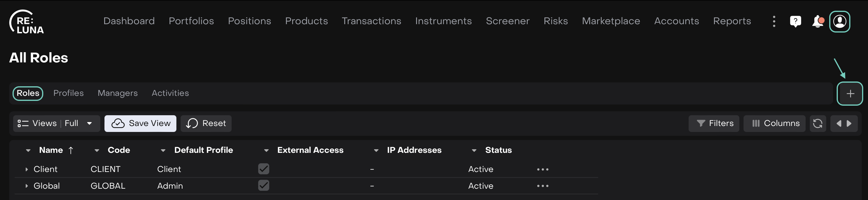Open the help question-mark icon
The width and height of the screenshot is (868, 200).
point(795,21)
